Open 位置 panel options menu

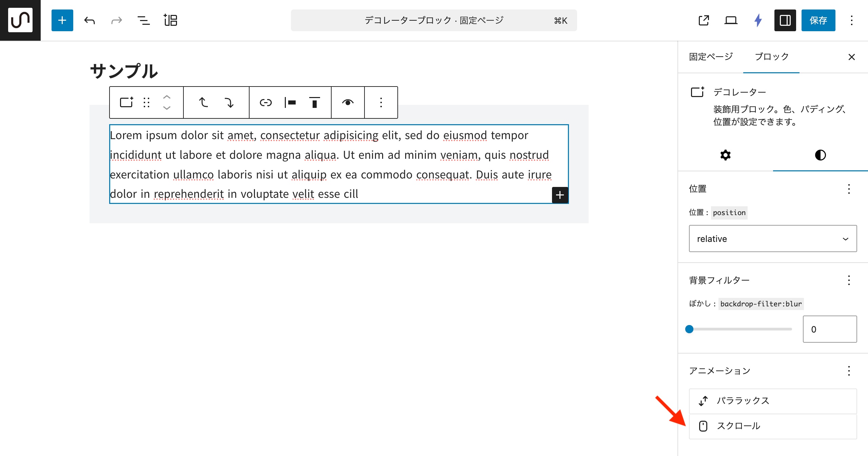click(849, 189)
